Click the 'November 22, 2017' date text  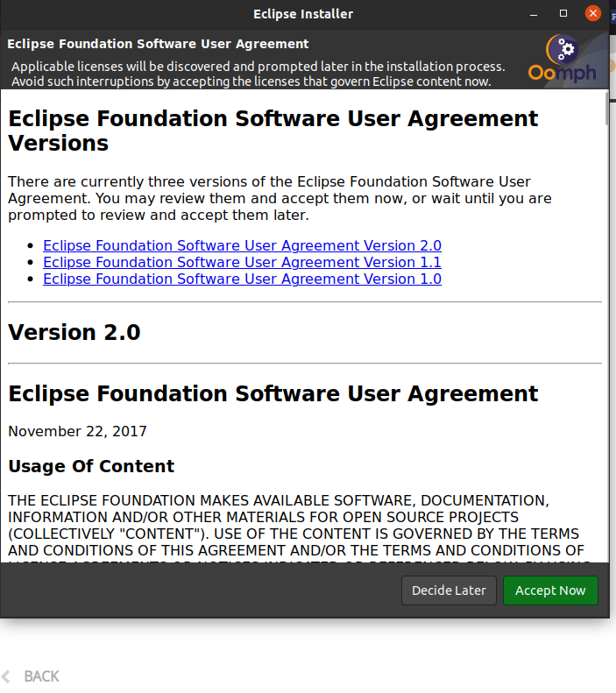coord(77,431)
